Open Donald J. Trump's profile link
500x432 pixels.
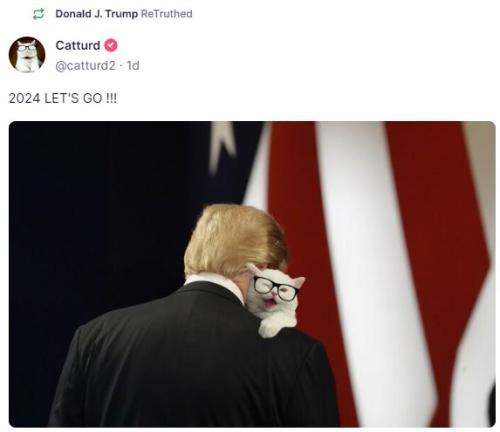96,14
